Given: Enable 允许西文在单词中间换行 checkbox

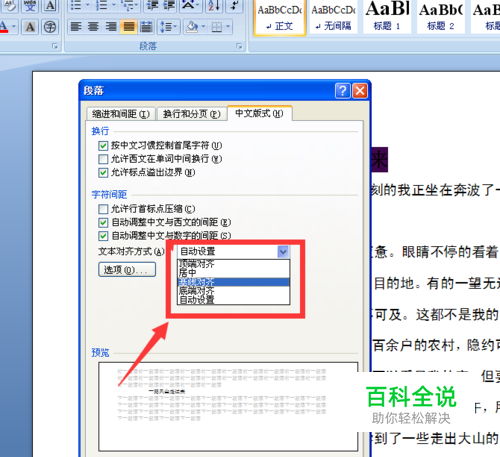Looking at the screenshot, I should pos(103,159).
